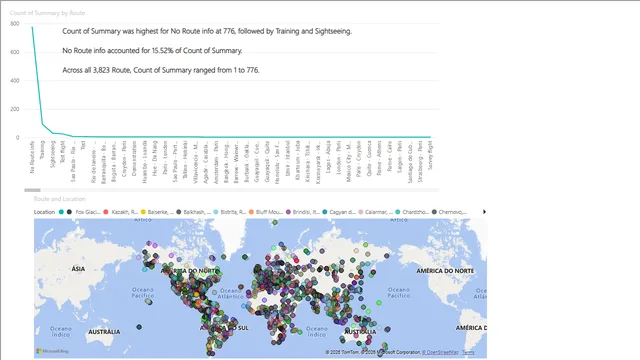The image size is (640, 360).
Task: Click the 'Count of Summary by Route' title
Action: pos(47,13)
